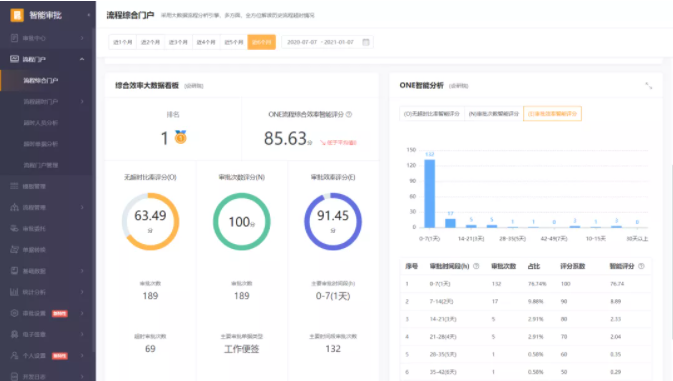673x381 pixels.
Task: Switch to (O)无超时比率智能评分 tab
Action: [432, 114]
